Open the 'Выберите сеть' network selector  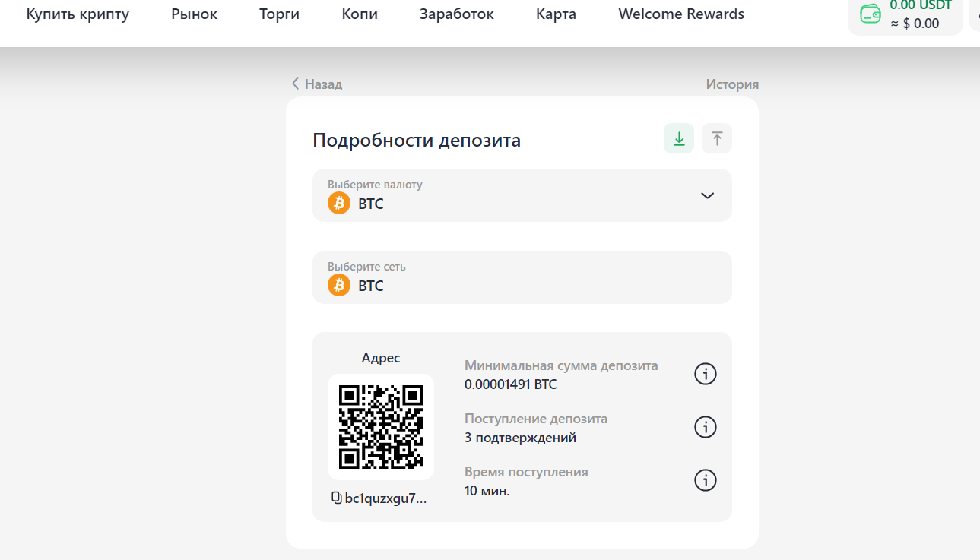point(522,277)
